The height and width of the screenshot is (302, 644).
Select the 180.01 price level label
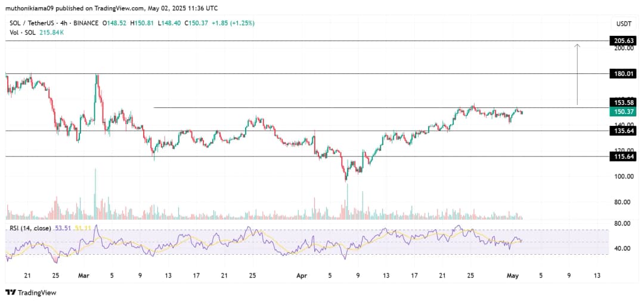pos(621,73)
